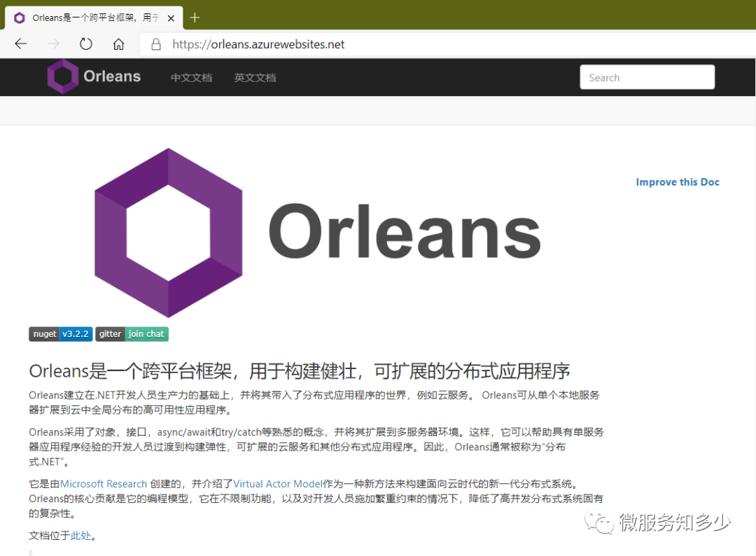Click the gitter join chat badge

(x=132, y=334)
